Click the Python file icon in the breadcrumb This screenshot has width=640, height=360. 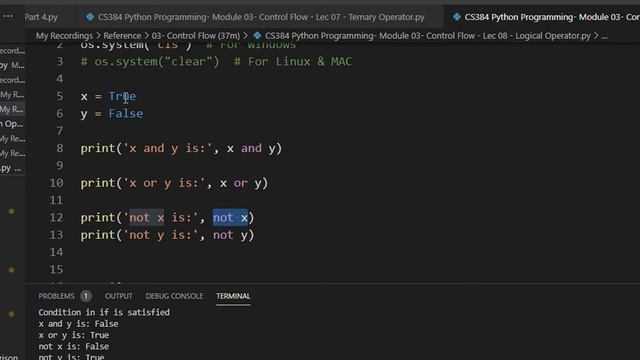(257, 36)
